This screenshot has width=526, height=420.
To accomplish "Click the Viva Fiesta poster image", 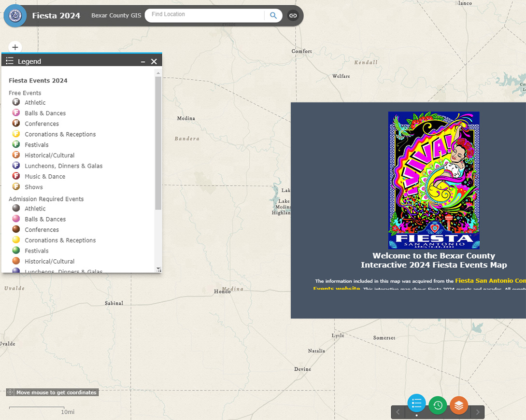I will pos(434,180).
